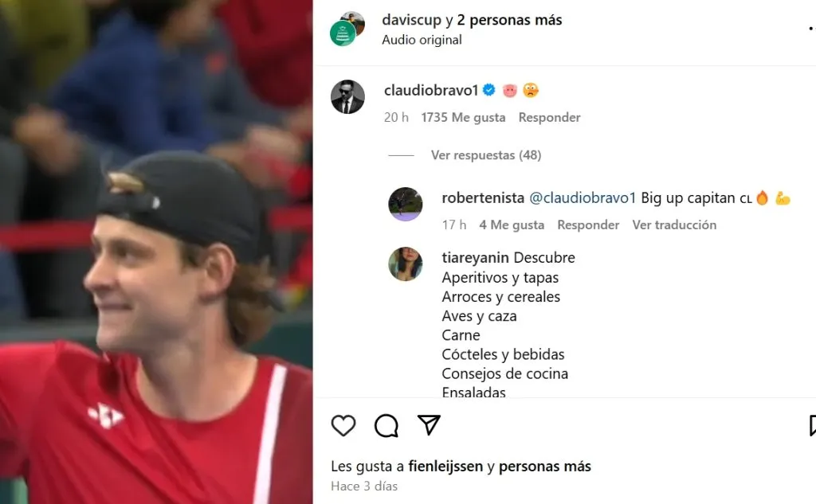
Task: Go to fienleijssen's profile
Action: [445, 467]
